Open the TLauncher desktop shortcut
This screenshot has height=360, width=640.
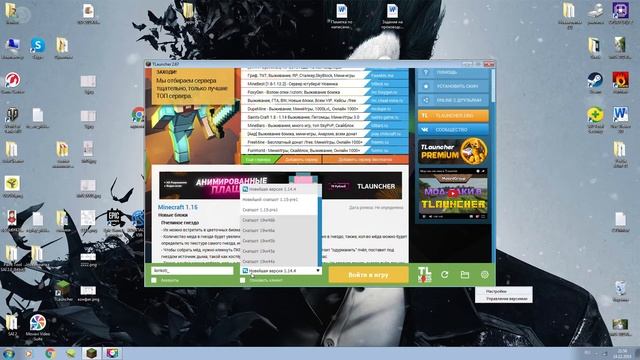click(x=63, y=289)
